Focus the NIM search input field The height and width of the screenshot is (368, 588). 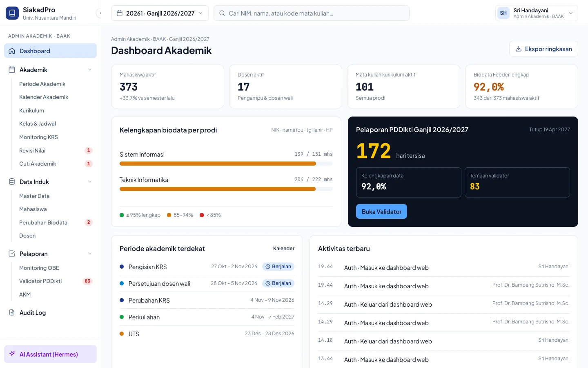pyautogui.click(x=312, y=13)
